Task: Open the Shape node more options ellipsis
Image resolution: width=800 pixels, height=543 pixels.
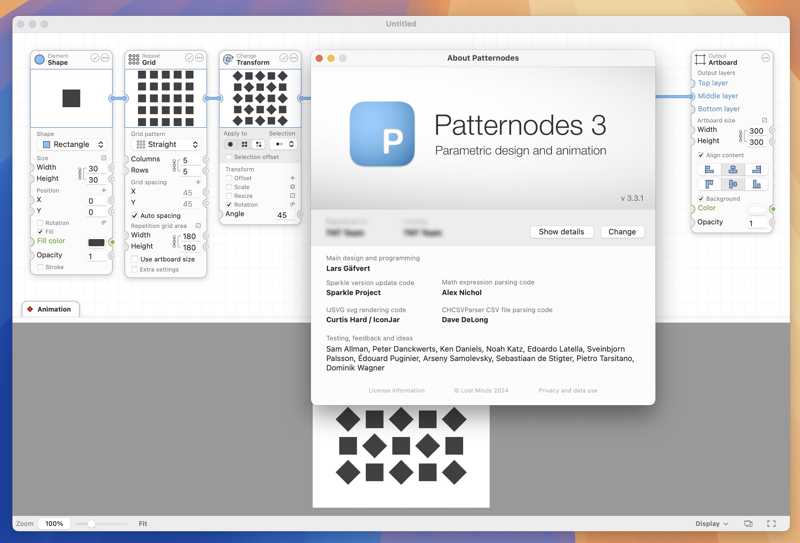Action: click(105, 58)
